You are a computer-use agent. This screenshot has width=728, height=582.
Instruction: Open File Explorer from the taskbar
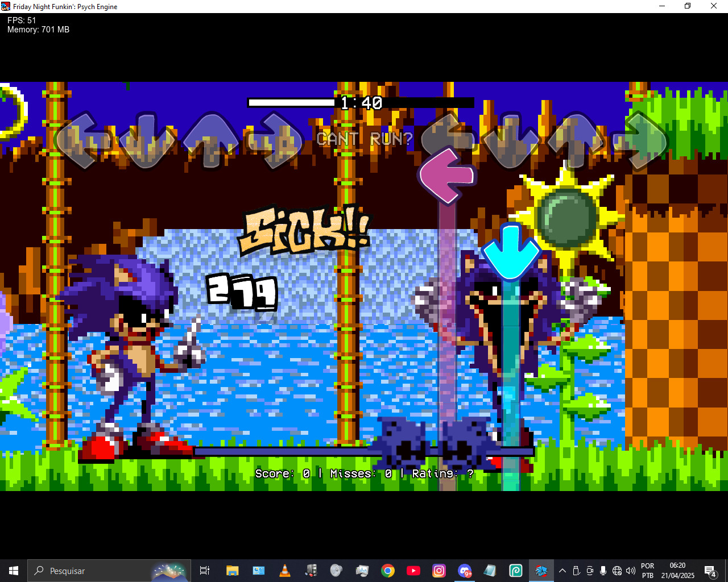coord(232,571)
